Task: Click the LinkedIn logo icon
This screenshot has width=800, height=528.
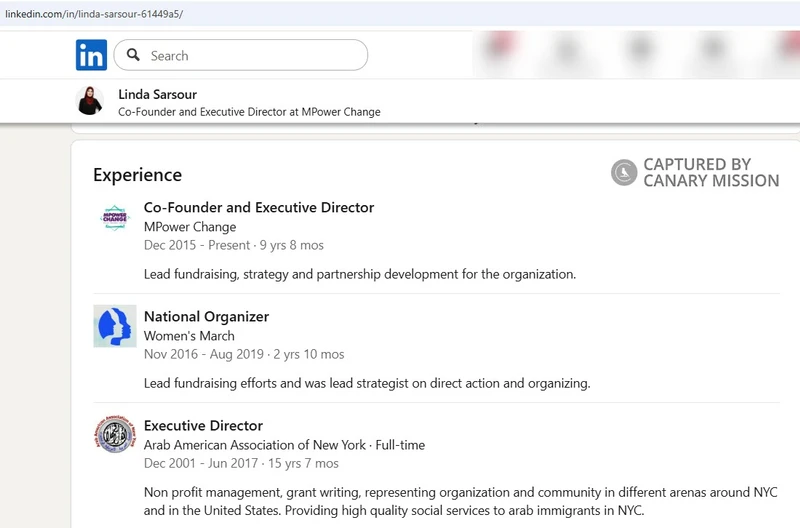Action: [91, 56]
